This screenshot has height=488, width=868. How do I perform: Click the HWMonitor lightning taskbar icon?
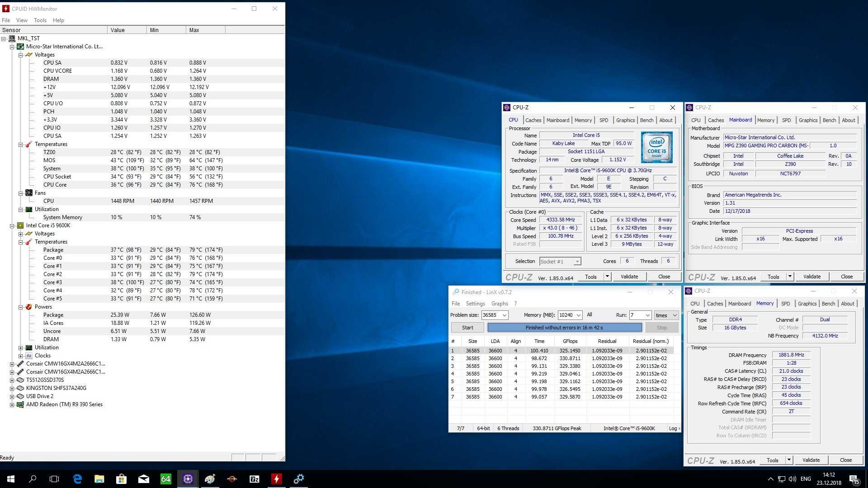click(x=276, y=479)
